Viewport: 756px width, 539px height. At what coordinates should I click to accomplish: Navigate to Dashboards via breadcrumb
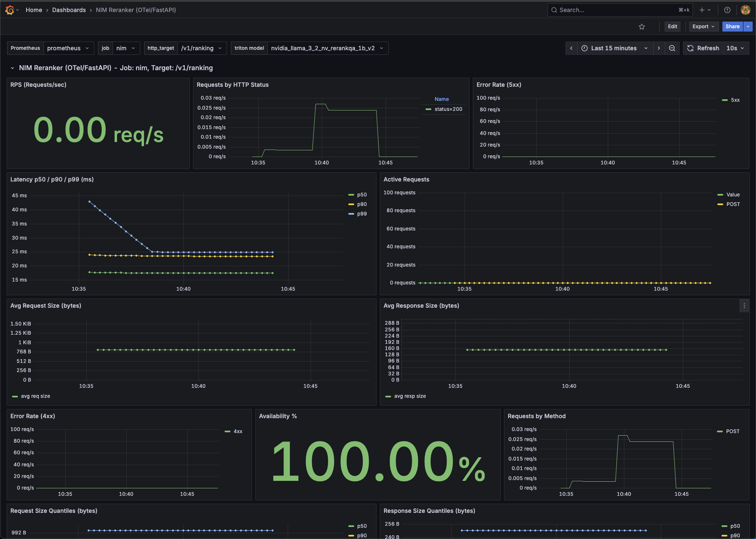[69, 10]
